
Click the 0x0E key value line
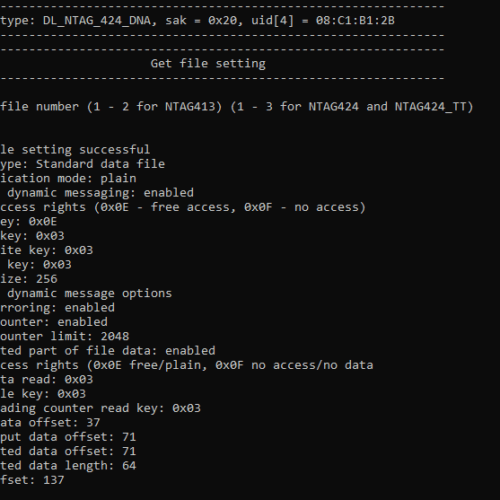point(29,221)
